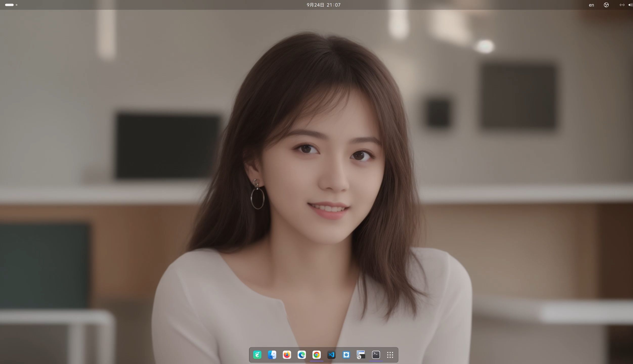Switch to running Google Chrome window

316,355
